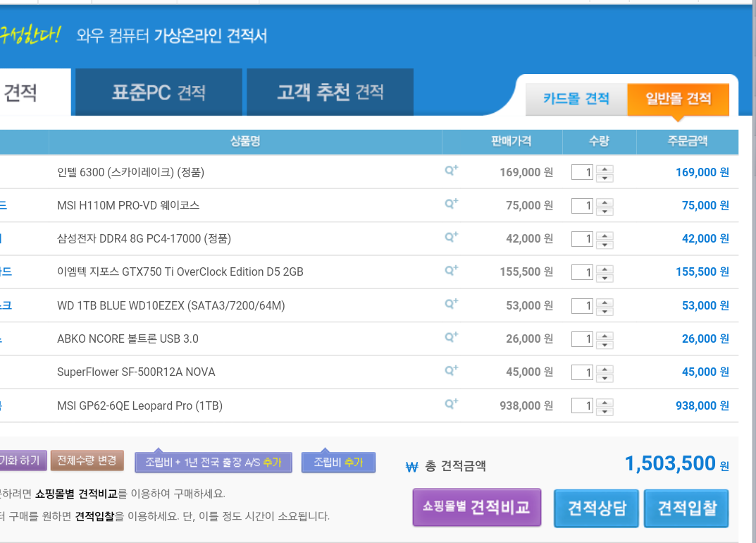This screenshot has width=756, height=543.
Task: Open details magnifier for MSI H110M PRO-VD
Action: (x=451, y=205)
